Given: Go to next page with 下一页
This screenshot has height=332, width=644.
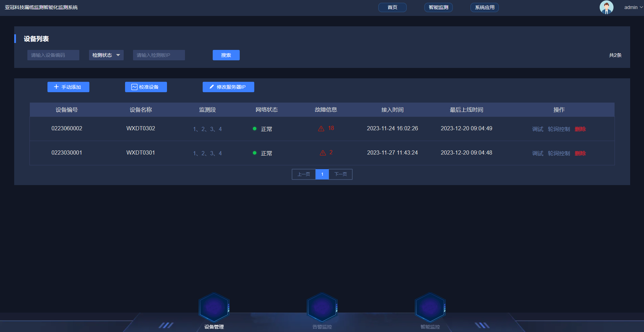Looking at the screenshot, I should 341,174.
